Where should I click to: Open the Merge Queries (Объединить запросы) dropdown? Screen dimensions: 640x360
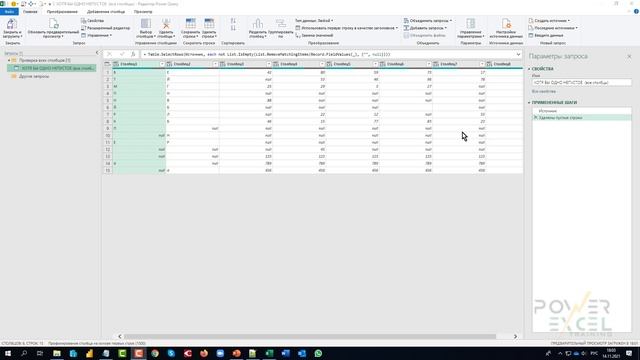(428, 20)
